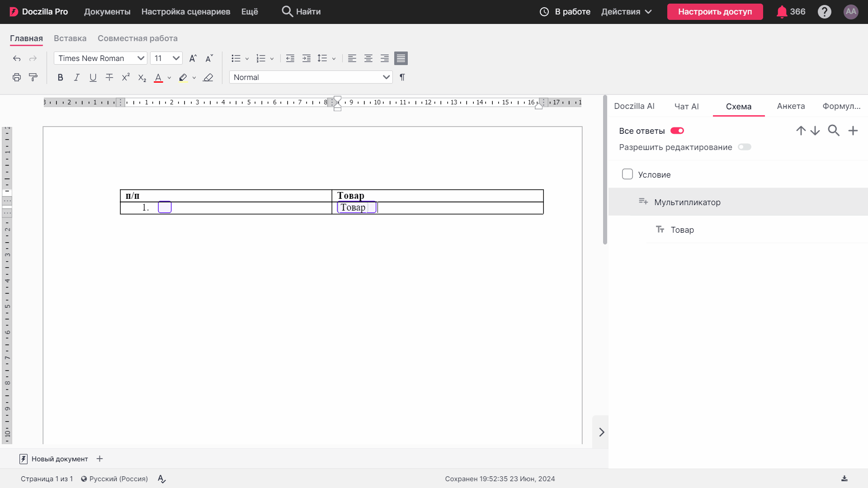Image resolution: width=868 pixels, height=488 pixels.
Task: Select the Мультипликатор schema item
Action: point(738,202)
